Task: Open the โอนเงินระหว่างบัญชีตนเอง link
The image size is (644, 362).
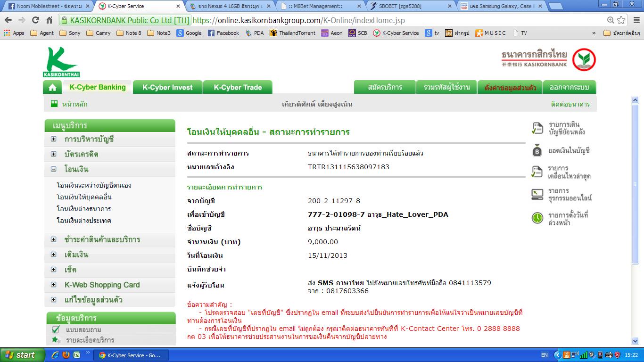Action: tap(94, 185)
